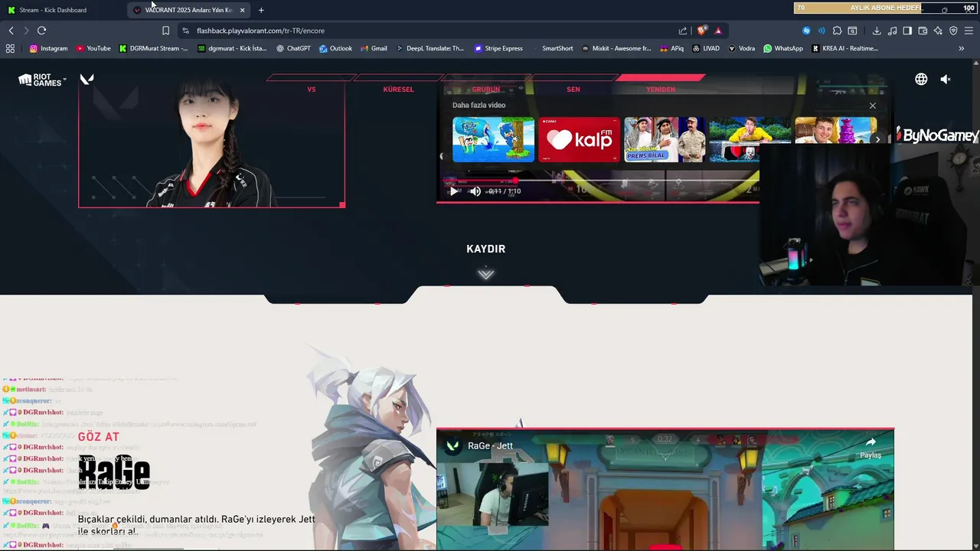This screenshot has width=980, height=551.
Task: Open the apps grid icon in bookmarks bar
Action: coord(10,48)
